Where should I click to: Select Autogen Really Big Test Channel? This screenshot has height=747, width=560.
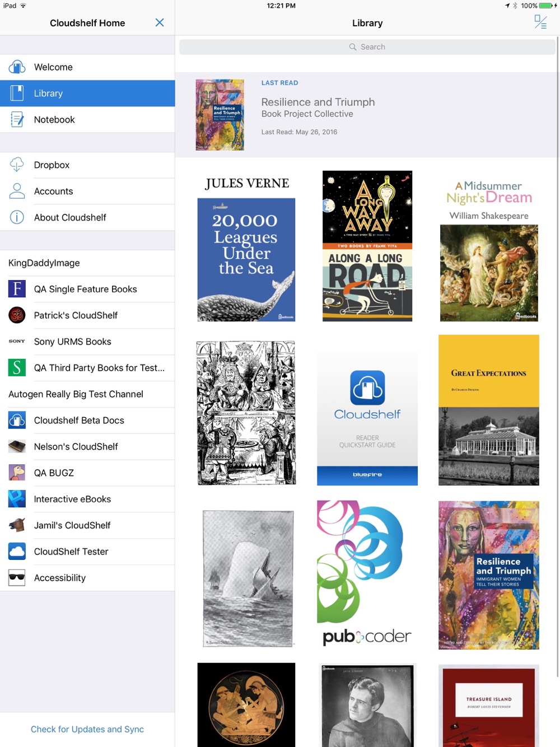[87, 394]
